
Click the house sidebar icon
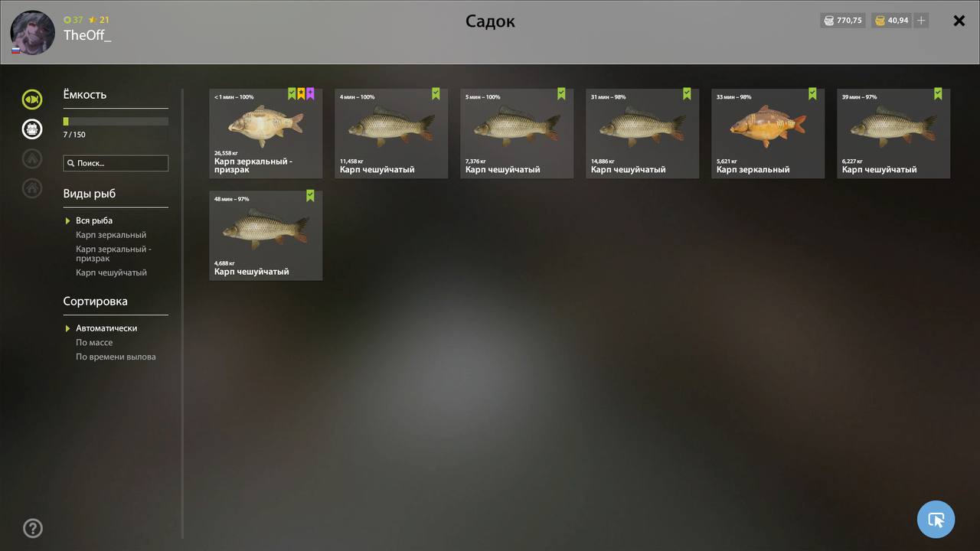point(32,187)
